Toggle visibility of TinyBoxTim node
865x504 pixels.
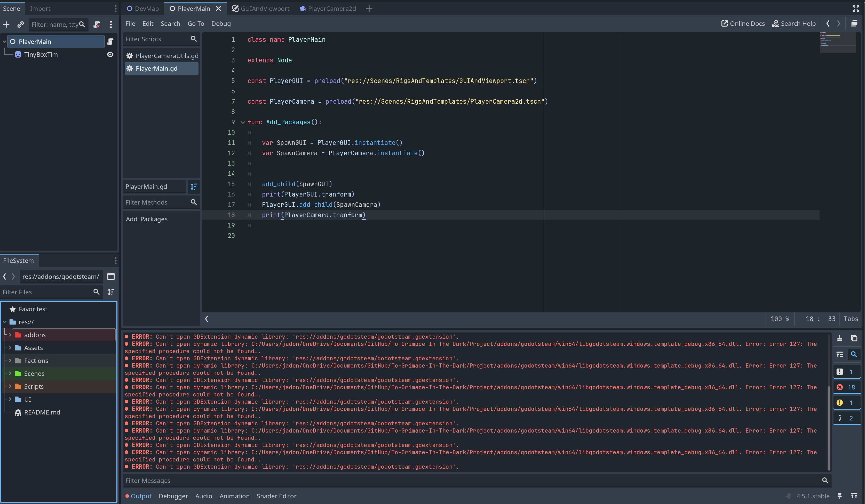(x=110, y=54)
